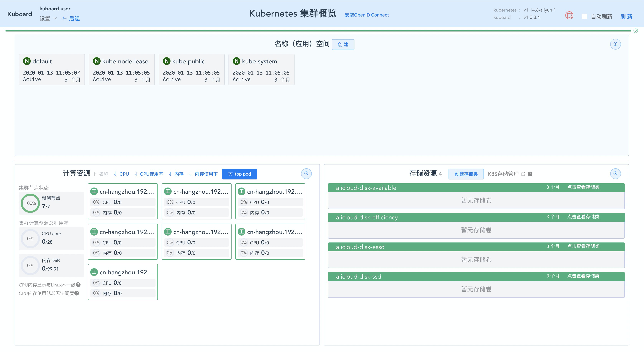644x352 pixels.
Task: Sort nodes by 内存
Action: 176,174
